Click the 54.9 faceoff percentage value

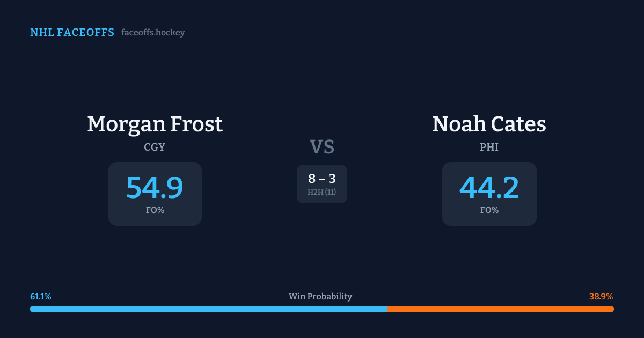pyautogui.click(x=155, y=188)
